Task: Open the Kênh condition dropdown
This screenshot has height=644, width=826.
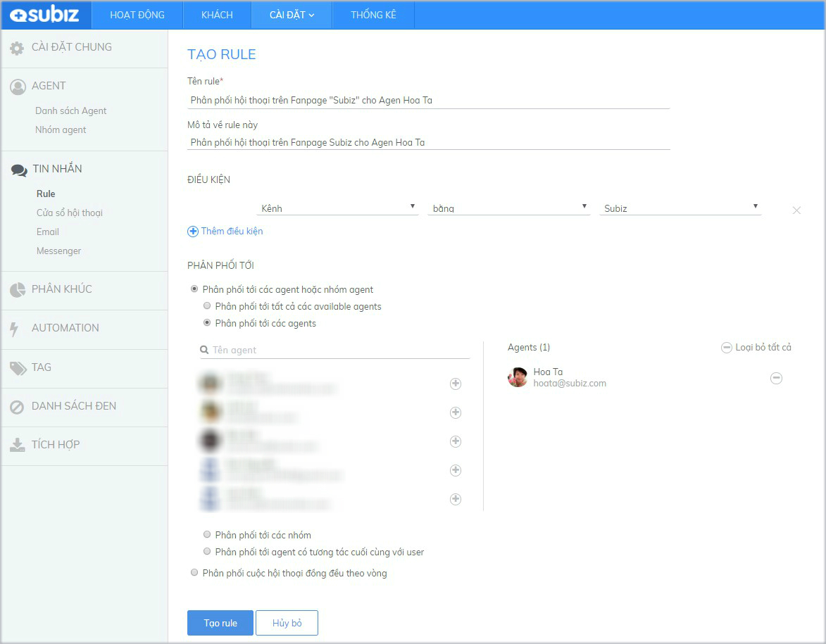Action: tap(338, 207)
